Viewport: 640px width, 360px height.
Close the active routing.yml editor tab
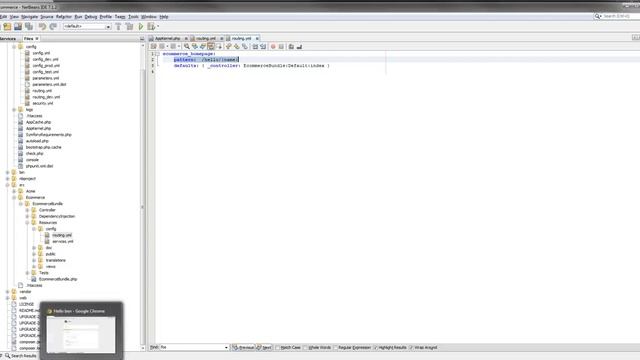(257, 38)
